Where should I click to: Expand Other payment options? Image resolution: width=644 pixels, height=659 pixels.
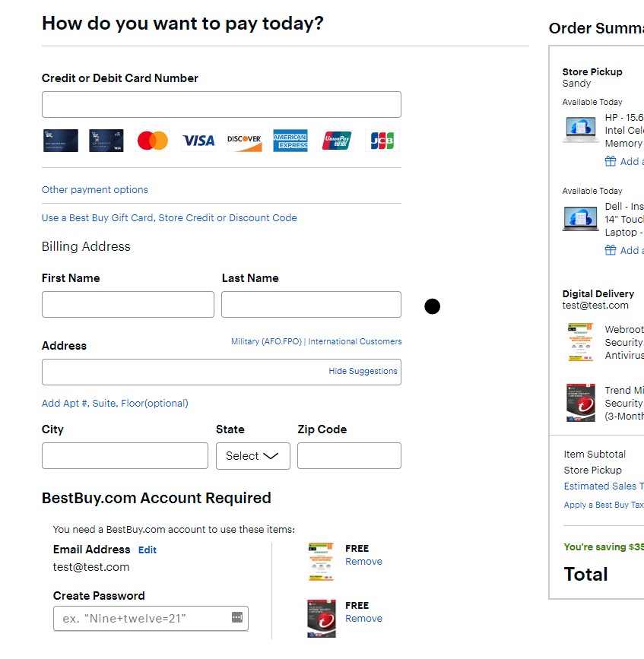(x=95, y=190)
